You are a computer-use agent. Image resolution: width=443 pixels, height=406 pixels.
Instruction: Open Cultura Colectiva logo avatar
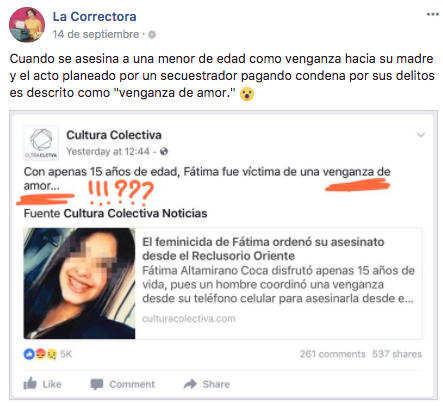coord(41,143)
